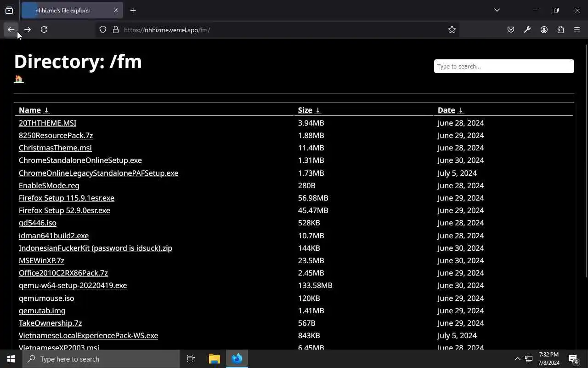The width and height of the screenshot is (588, 368).
Task: Click the home house icon link
Action: pyautogui.click(x=19, y=79)
